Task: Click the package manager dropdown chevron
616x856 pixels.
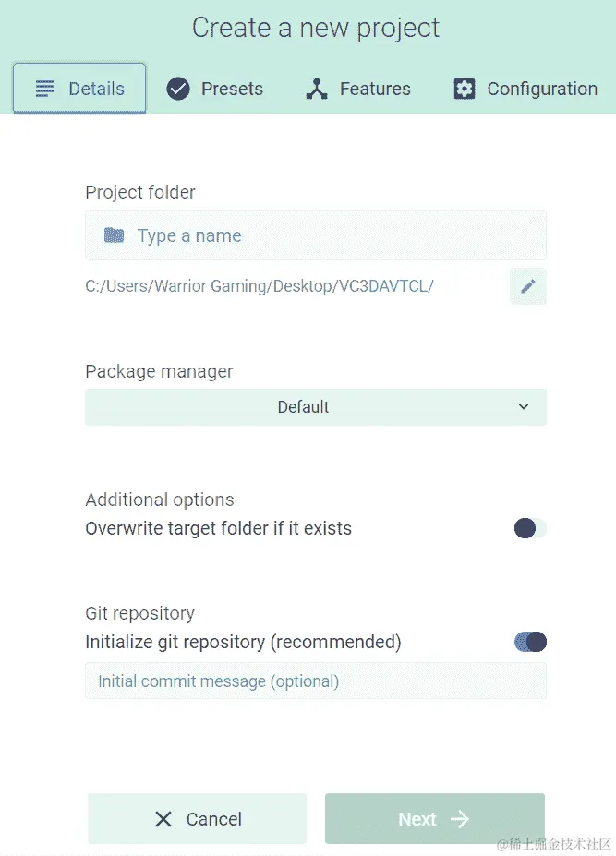Action: pos(524,407)
